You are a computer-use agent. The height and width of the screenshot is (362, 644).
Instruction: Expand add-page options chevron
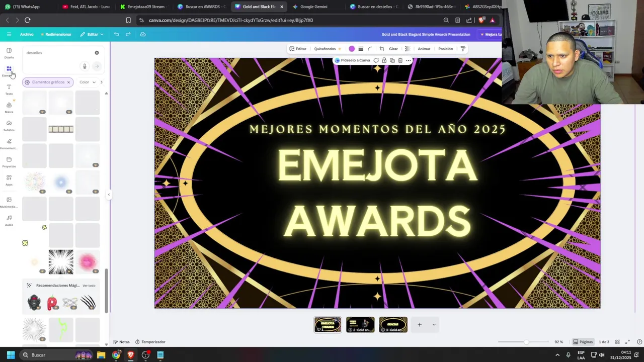434,325
